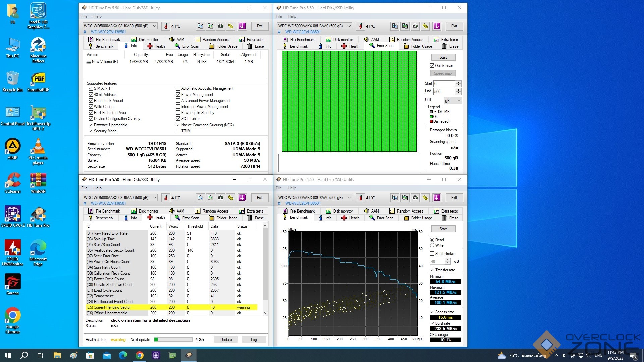Click the Next update progress bar
This screenshot has height=362, width=644.
point(173,340)
